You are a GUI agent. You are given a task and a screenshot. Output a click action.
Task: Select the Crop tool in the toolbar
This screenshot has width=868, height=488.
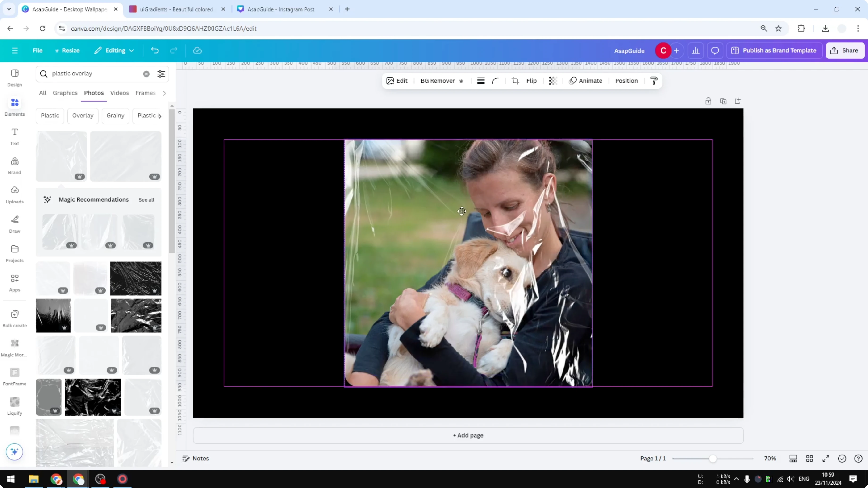(x=515, y=80)
